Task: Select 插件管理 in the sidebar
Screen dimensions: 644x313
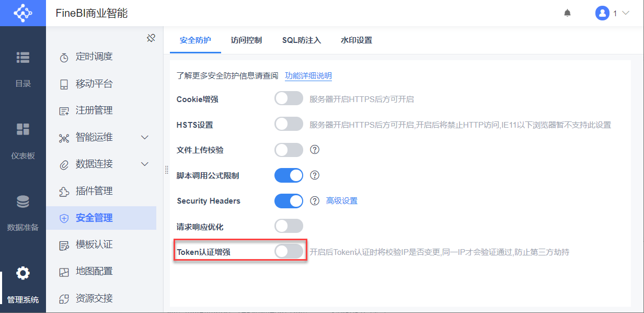Action: [94, 191]
